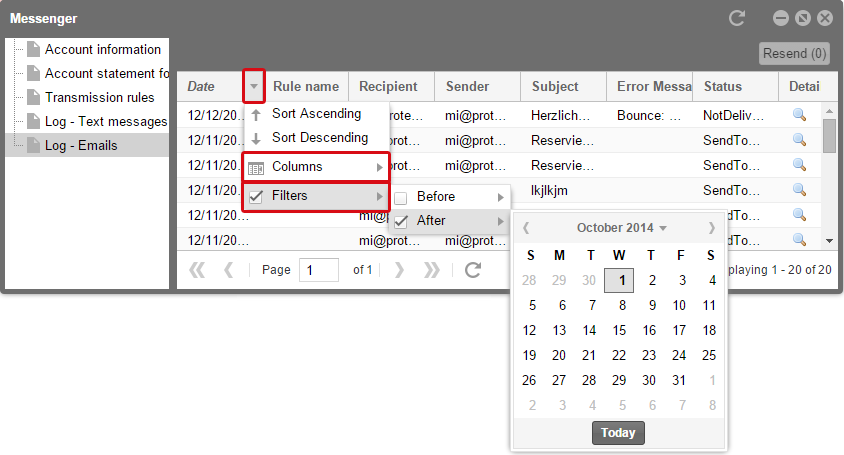Click the refresh icon in Messenger title bar

pyautogui.click(x=737, y=18)
